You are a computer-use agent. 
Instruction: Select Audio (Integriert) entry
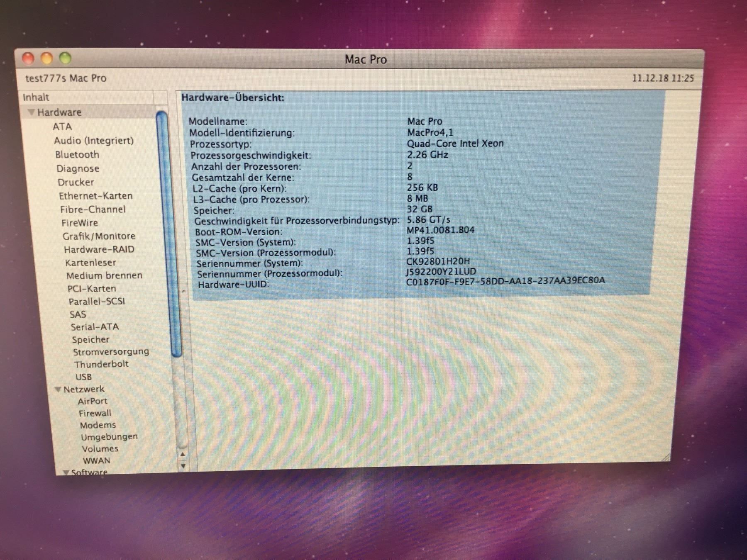click(x=94, y=141)
